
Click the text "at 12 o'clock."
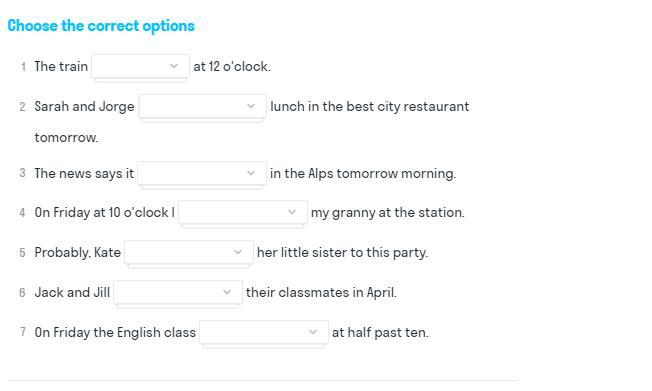(232, 67)
